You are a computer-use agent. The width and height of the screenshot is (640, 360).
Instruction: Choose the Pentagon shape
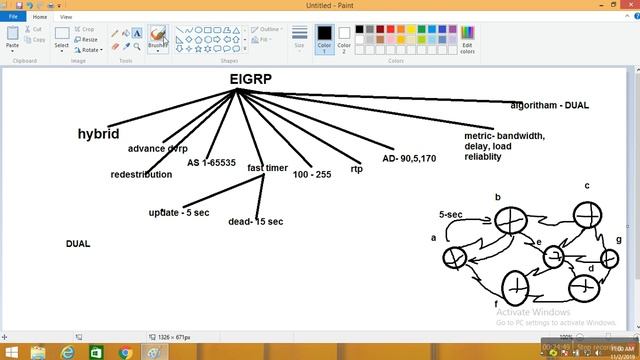[x=198, y=40]
